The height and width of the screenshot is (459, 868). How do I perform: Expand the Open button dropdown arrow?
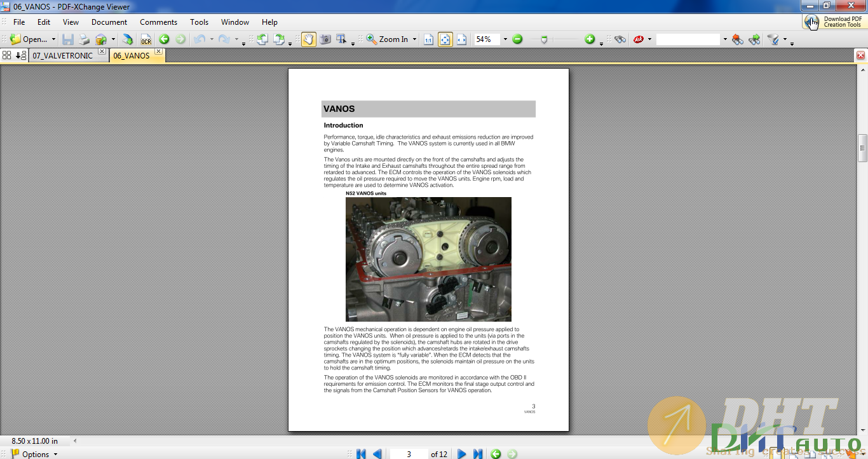click(x=53, y=39)
